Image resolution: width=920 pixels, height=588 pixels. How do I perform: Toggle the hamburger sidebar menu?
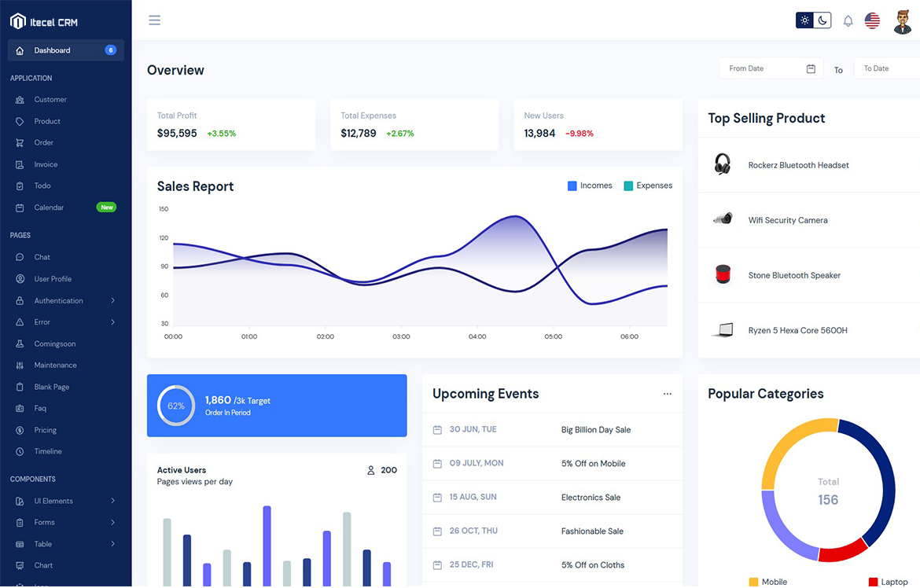coord(154,20)
